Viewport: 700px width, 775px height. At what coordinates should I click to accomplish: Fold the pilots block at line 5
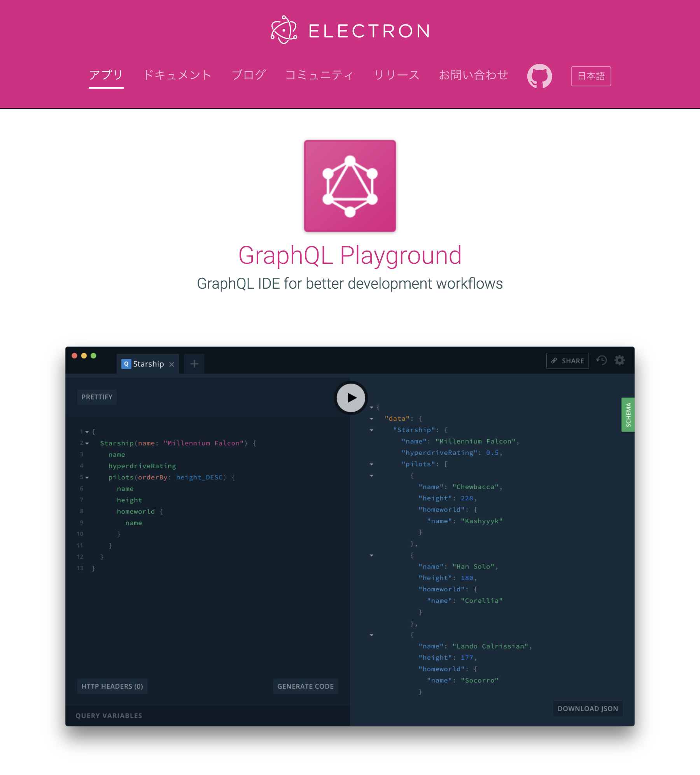[87, 477]
